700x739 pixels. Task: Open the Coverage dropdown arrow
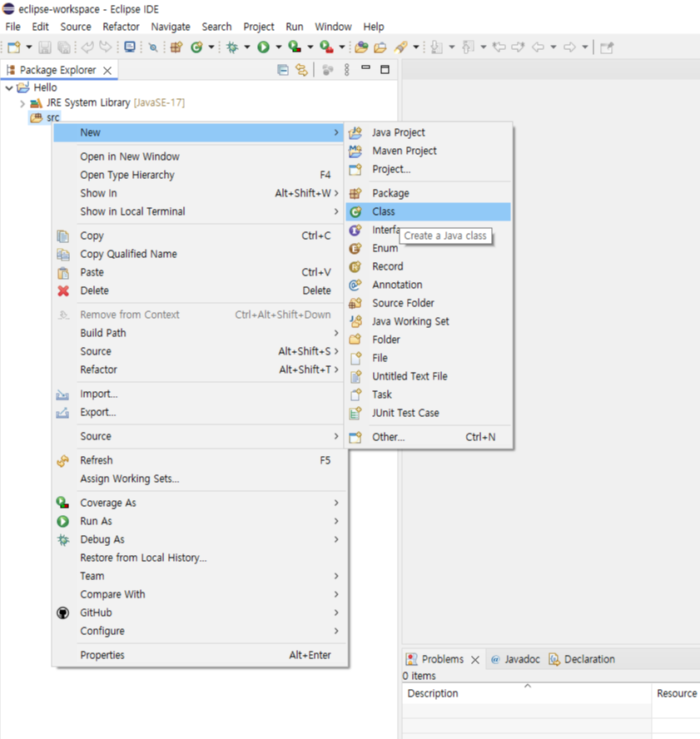coord(310,47)
